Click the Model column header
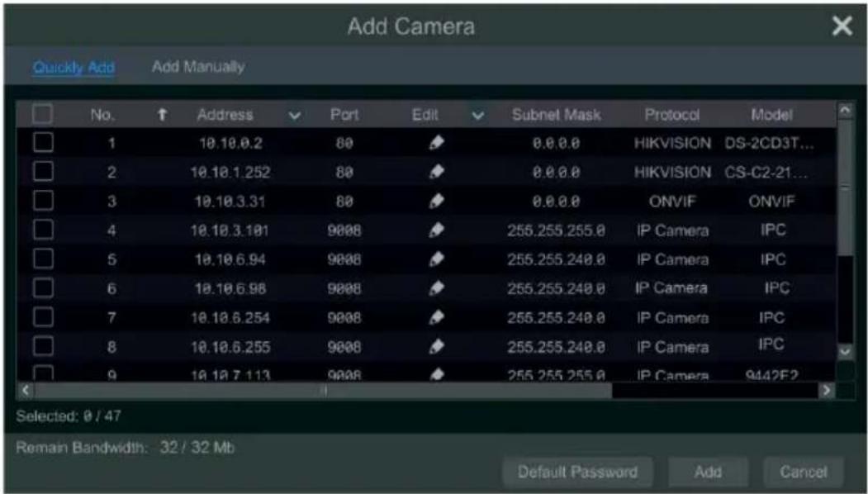Screen dimensions: 868x494 [x=771, y=115]
